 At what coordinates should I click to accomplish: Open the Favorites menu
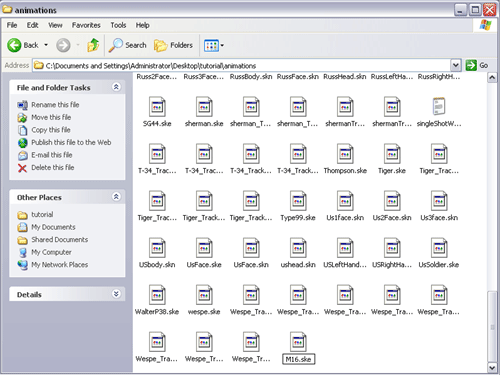(86, 25)
